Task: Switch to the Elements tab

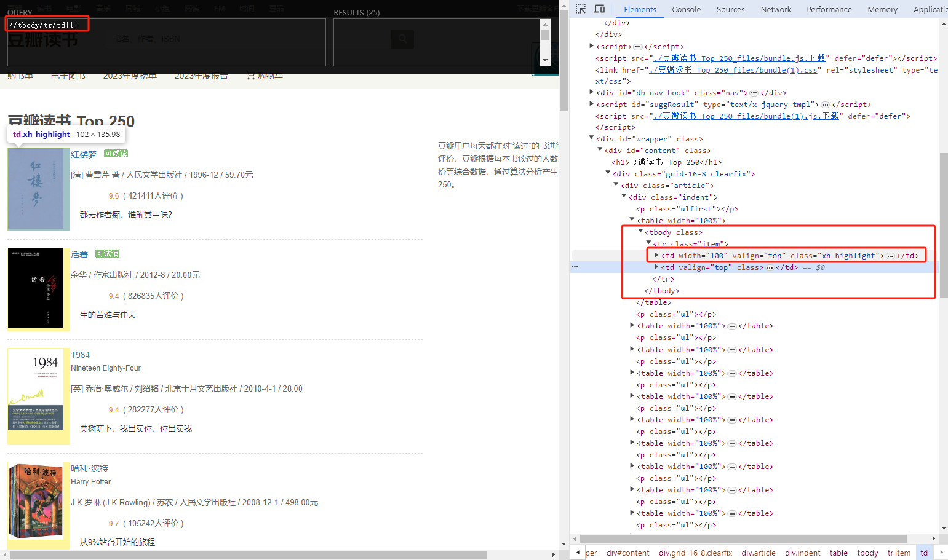Action: click(640, 9)
